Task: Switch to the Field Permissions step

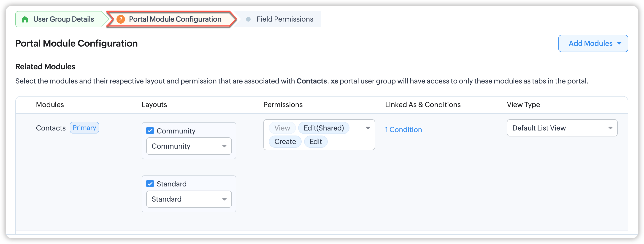Action: click(284, 19)
